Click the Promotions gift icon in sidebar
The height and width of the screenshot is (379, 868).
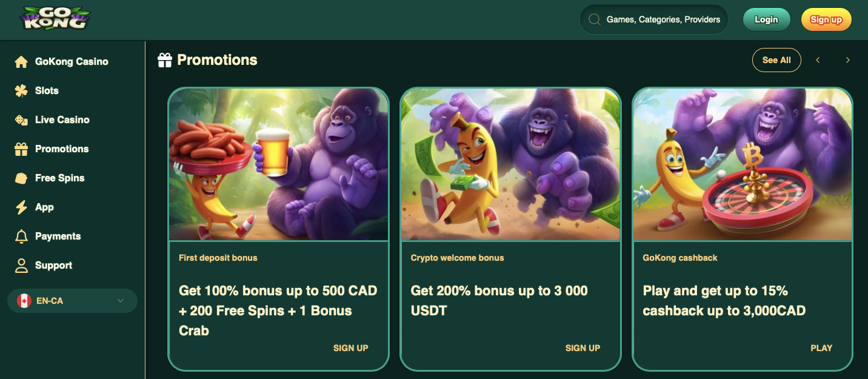21,149
